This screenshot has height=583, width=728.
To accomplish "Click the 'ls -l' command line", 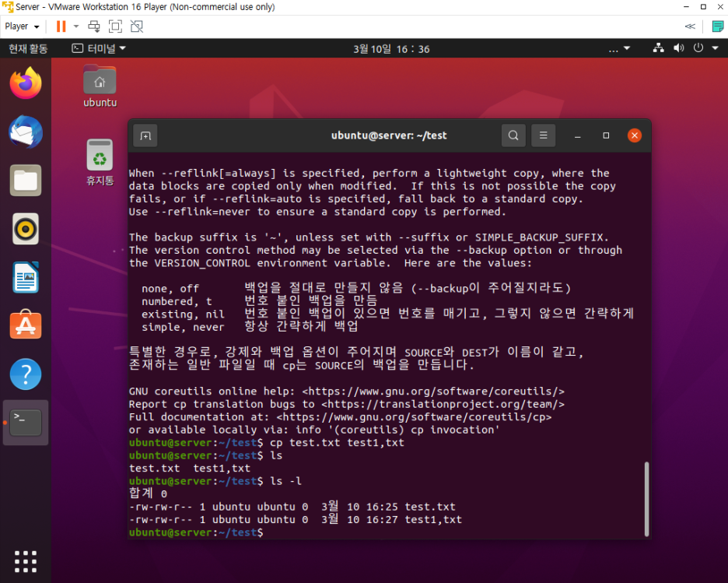I will click(x=215, y=481).
